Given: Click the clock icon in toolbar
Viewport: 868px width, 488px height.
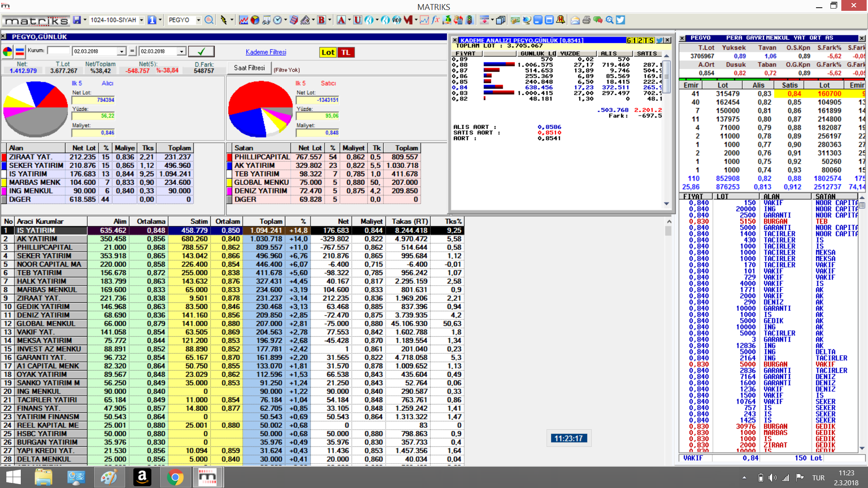Looking at the screenshot, I should point(278,20).
